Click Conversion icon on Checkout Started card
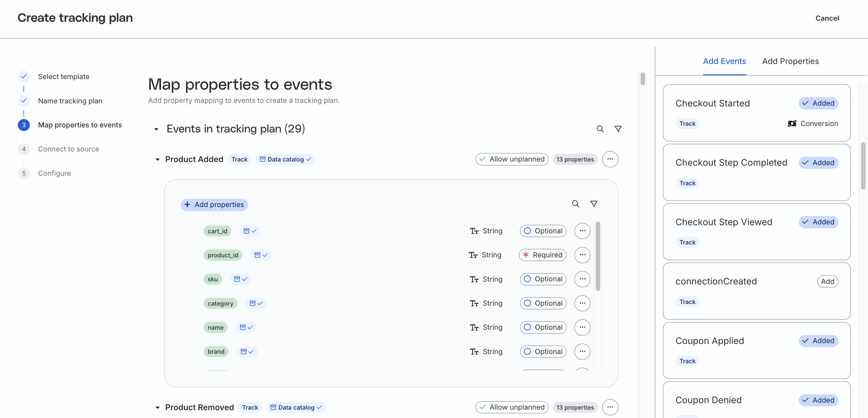 [792, 123]
